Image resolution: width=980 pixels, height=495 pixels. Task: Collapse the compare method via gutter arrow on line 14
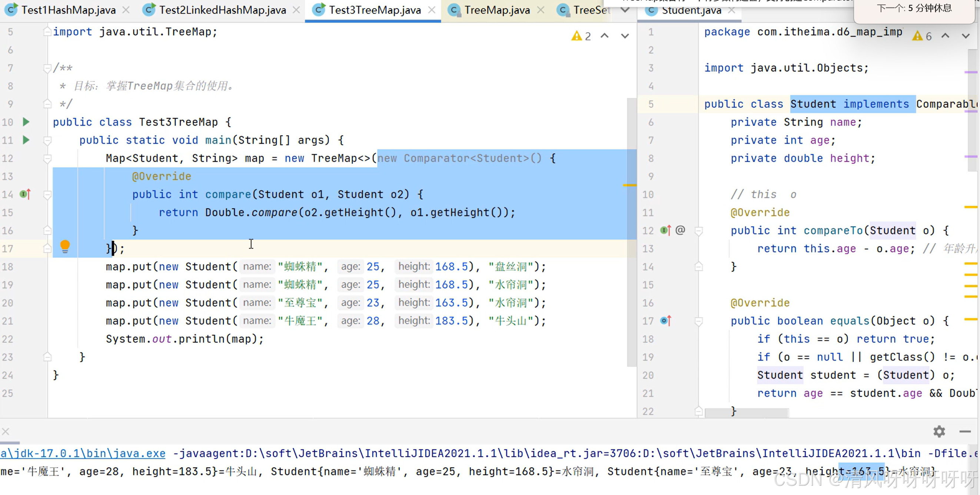(x=47, y=194)
